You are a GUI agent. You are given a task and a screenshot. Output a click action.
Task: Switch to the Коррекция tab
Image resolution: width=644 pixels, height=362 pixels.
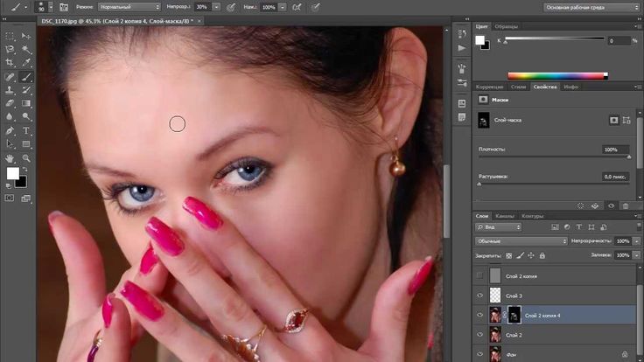click(490, 87)
